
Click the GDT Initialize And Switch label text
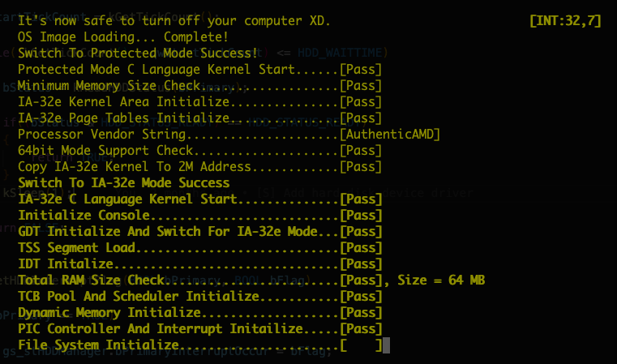click(168, 231)
